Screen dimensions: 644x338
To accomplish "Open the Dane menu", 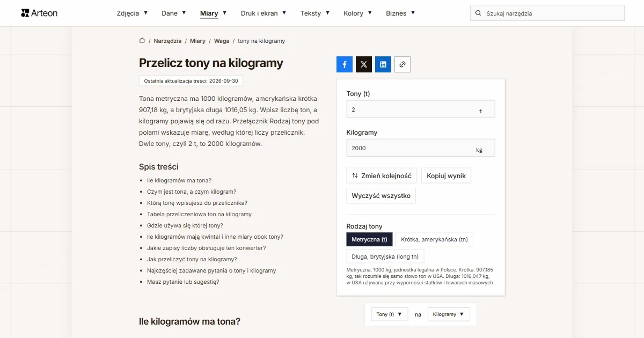I will click(x=174, y=13).
